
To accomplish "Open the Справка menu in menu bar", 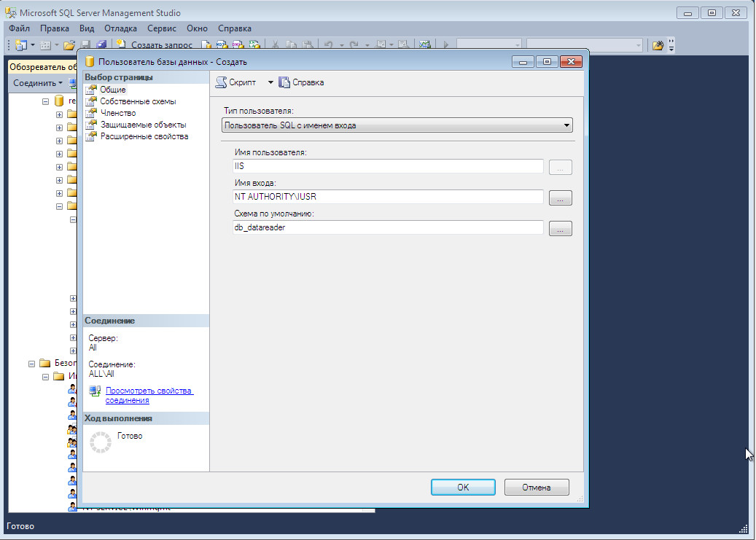I will [x=235, y=28].
